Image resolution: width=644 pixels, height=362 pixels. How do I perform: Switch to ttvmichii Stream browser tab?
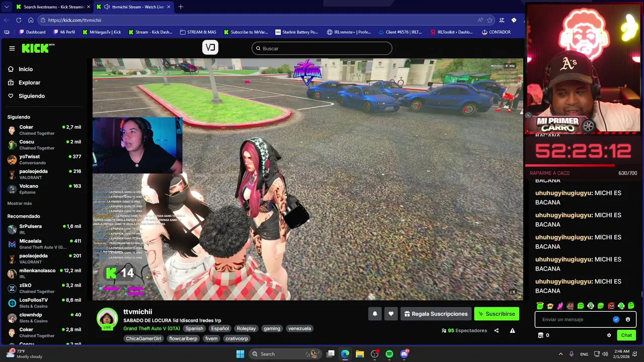pyautogui.click(x=134, y=7)
